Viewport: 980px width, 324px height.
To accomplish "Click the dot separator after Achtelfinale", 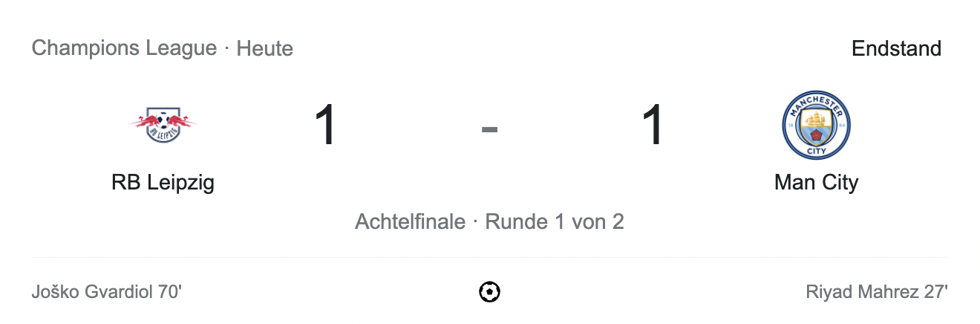I will point(475,221).
